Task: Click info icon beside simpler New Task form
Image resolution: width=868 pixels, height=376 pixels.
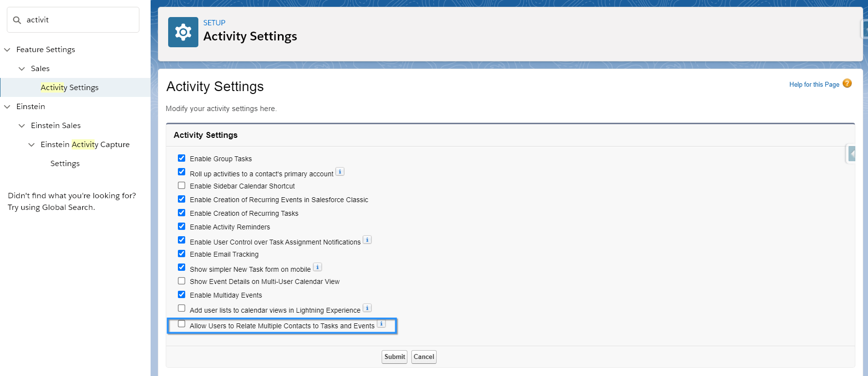Action: click(317, 267)
